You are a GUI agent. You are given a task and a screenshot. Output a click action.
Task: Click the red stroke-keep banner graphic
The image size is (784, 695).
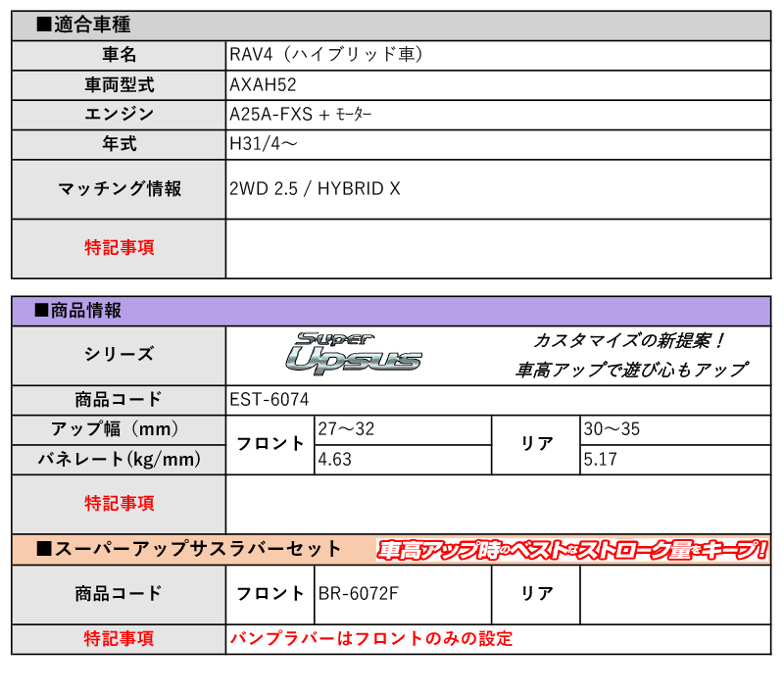[572, 550]
